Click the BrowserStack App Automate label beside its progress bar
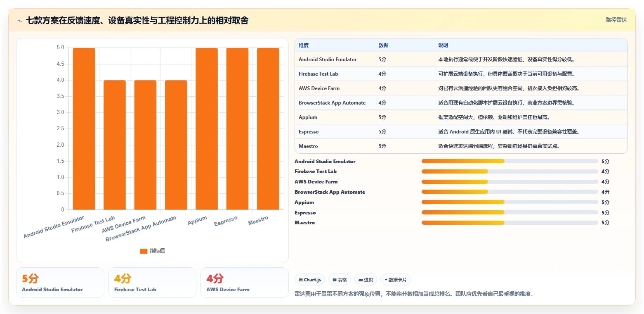Viewport: 644px width, 314px height. click(x=330, y=192)
